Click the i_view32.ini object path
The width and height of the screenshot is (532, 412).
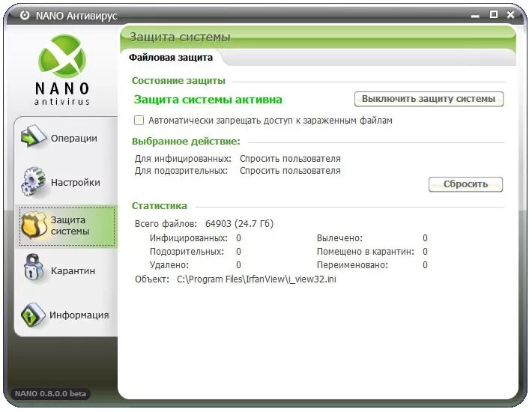(x=256, y=279)
